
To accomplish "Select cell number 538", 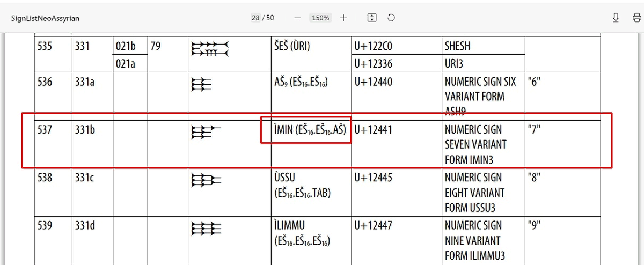I will pos(45,178).
